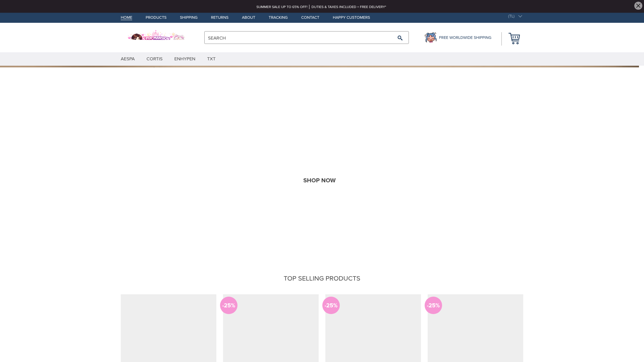This screenshot has height=362, width=644.
Task: Click the SHOP NOW button
Action: (319, 180)
